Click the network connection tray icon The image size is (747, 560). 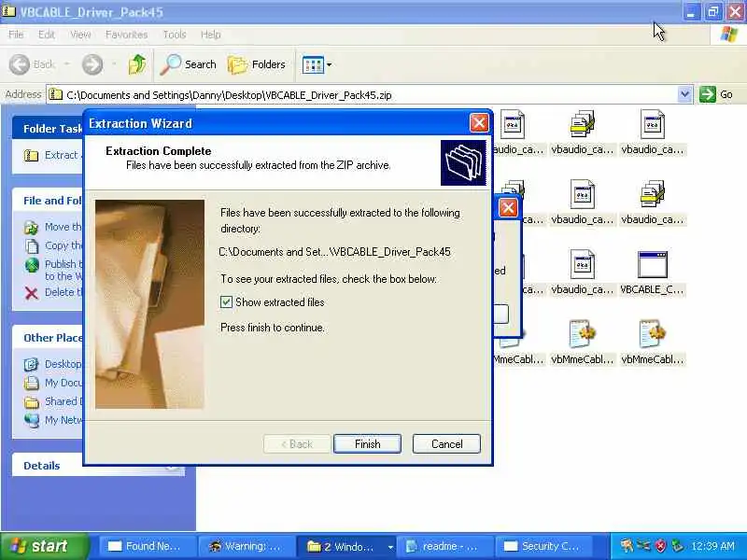pyautogui.click(x=643, y=546)
